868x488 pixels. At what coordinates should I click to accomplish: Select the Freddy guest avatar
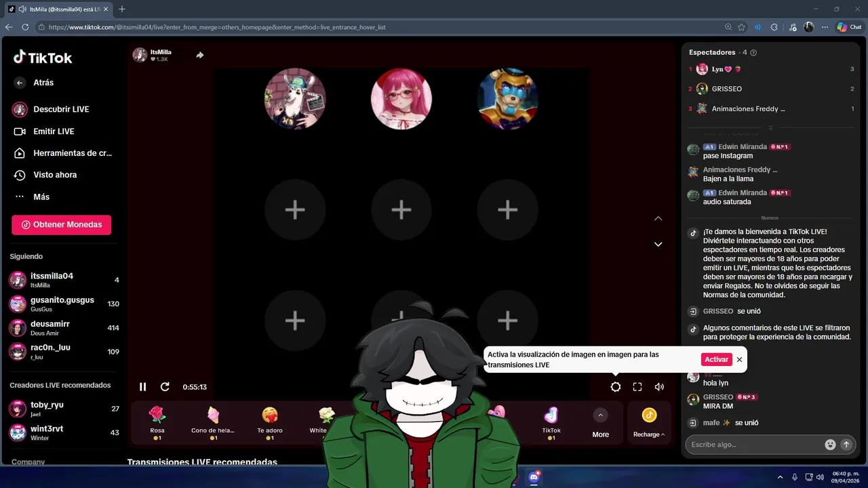[x=508, y=98]
